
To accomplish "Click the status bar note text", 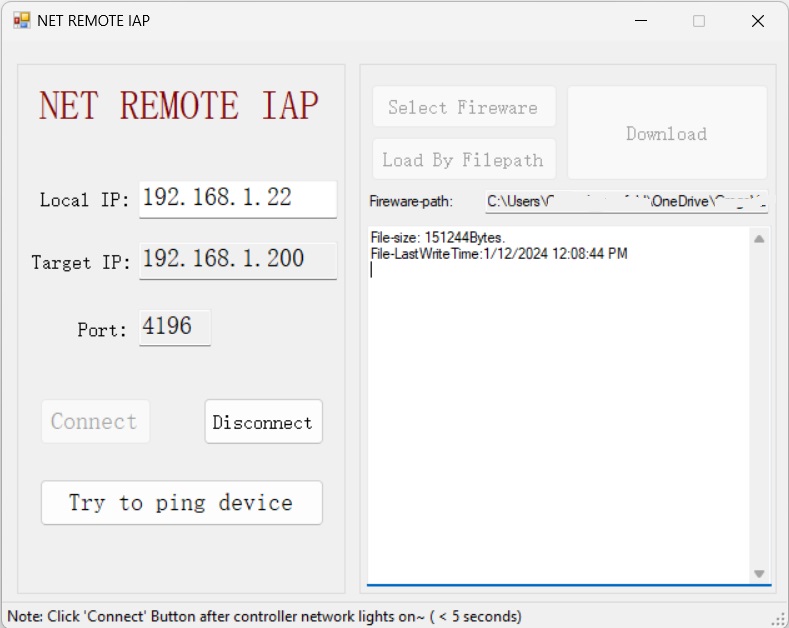I will coord(265,616).
